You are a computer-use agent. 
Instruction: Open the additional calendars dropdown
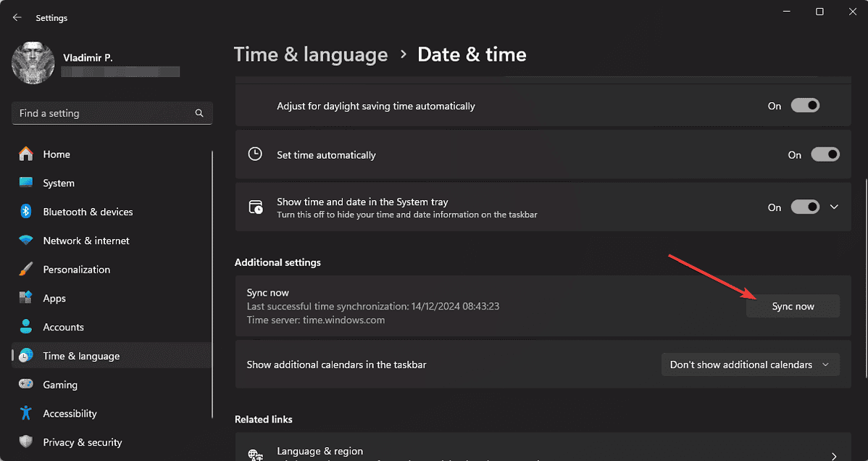coord(750,365)
